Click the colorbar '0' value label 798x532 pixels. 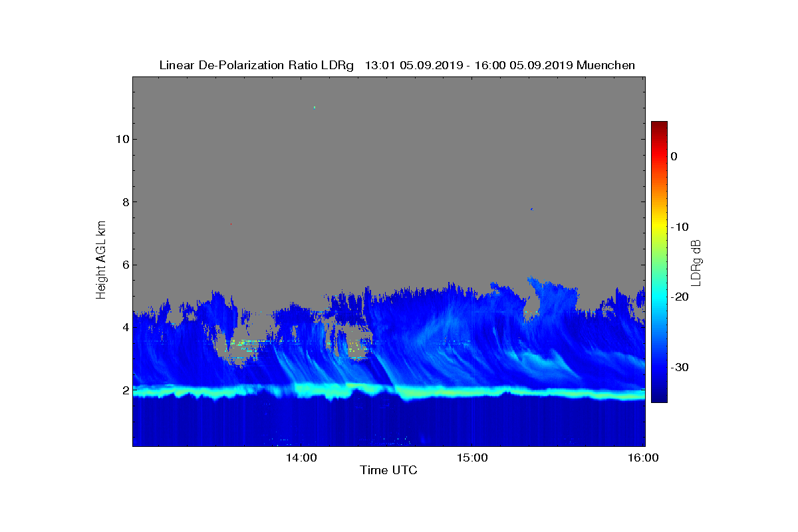coord(674,156)
